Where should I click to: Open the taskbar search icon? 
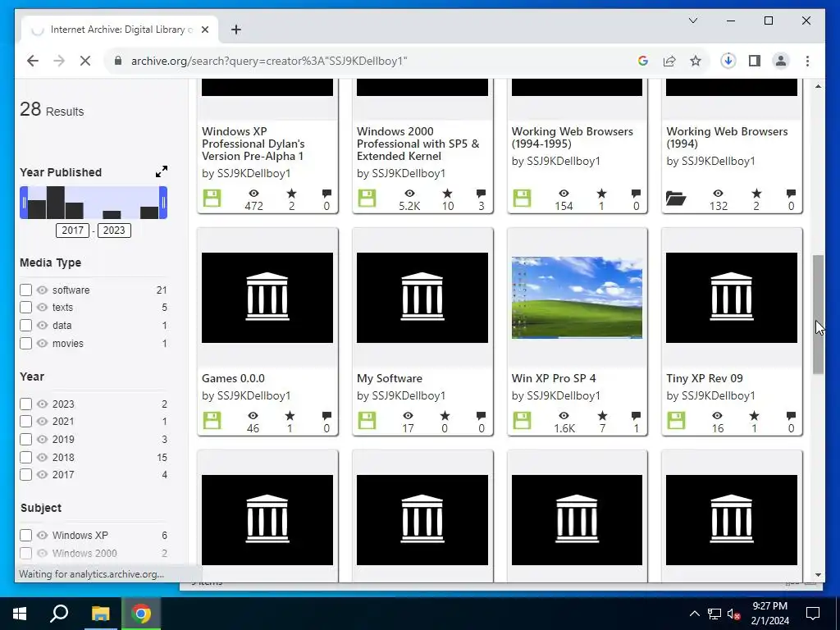pyautogui.click(x=59, y=614)
